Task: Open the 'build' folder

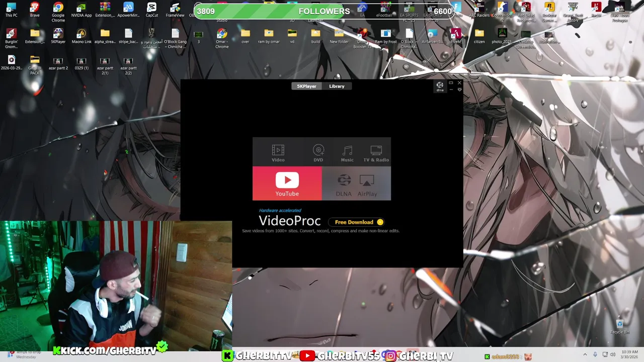Action: (315, 36)
